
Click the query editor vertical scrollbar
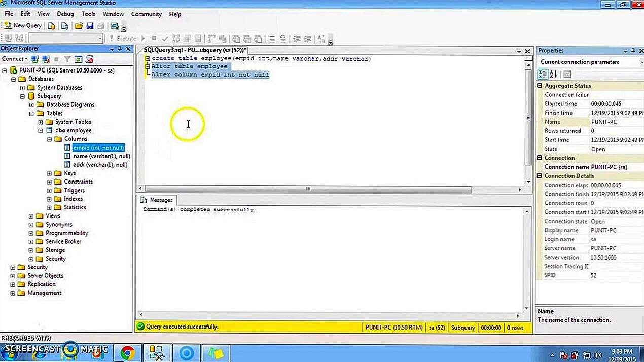pos(528,117)
